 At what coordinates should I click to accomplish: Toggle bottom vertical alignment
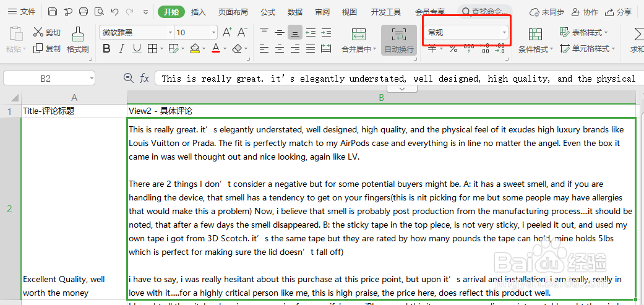[295, 32]
